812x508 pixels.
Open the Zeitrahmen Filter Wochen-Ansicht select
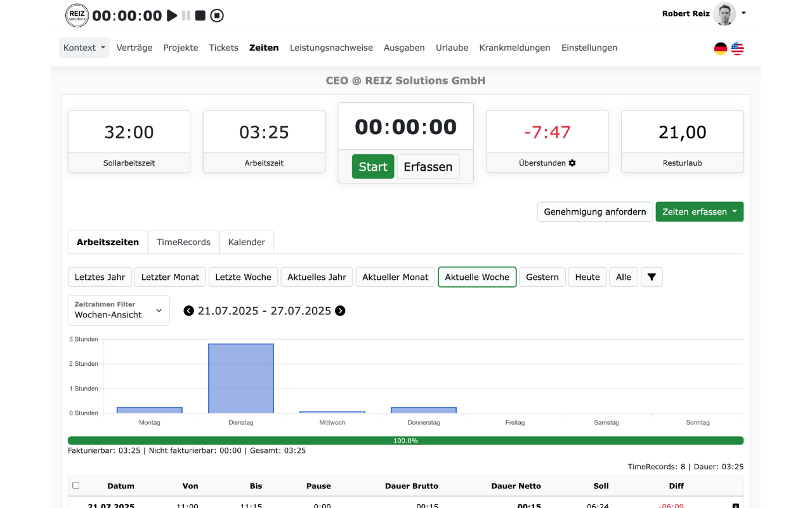pyautogui.click(x=119, y=311)
